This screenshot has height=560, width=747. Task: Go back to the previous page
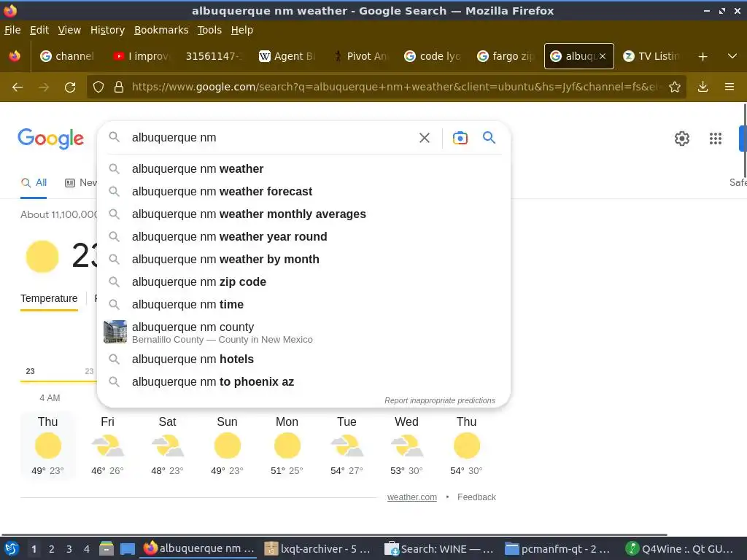[x=18, y=87]
